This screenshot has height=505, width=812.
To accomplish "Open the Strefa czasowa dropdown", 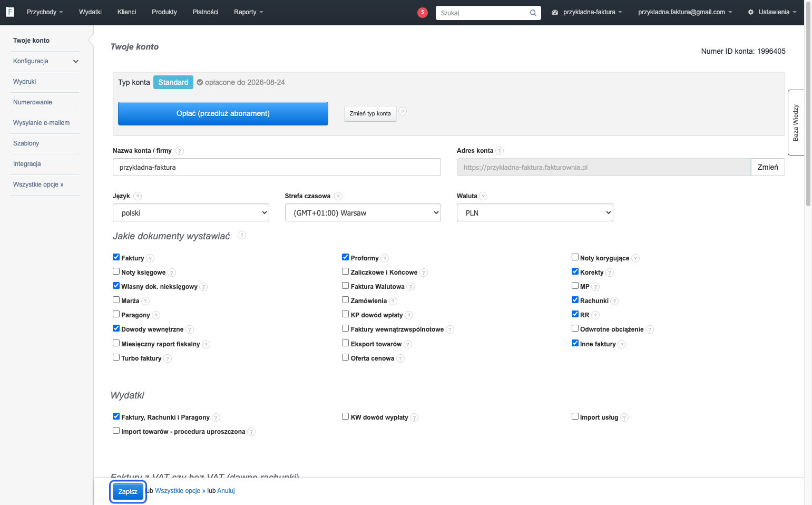I will pyautogui.click(x=363, y=212).
